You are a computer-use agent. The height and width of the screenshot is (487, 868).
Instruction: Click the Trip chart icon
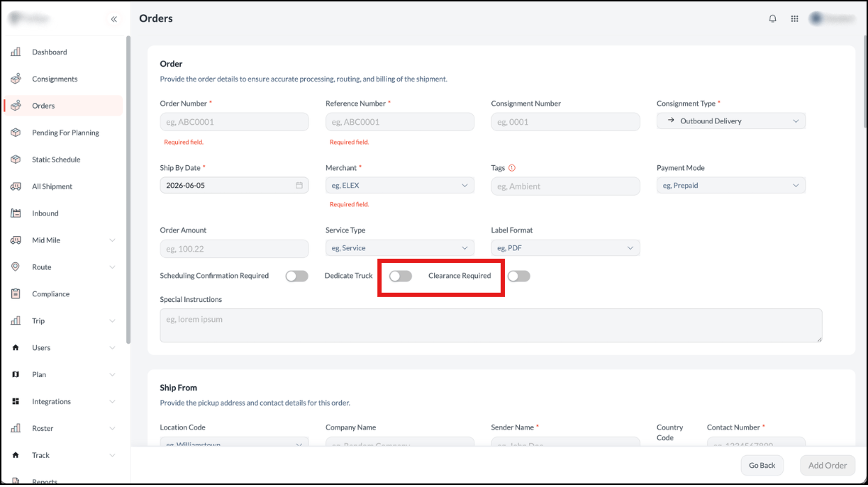point(16,320)
